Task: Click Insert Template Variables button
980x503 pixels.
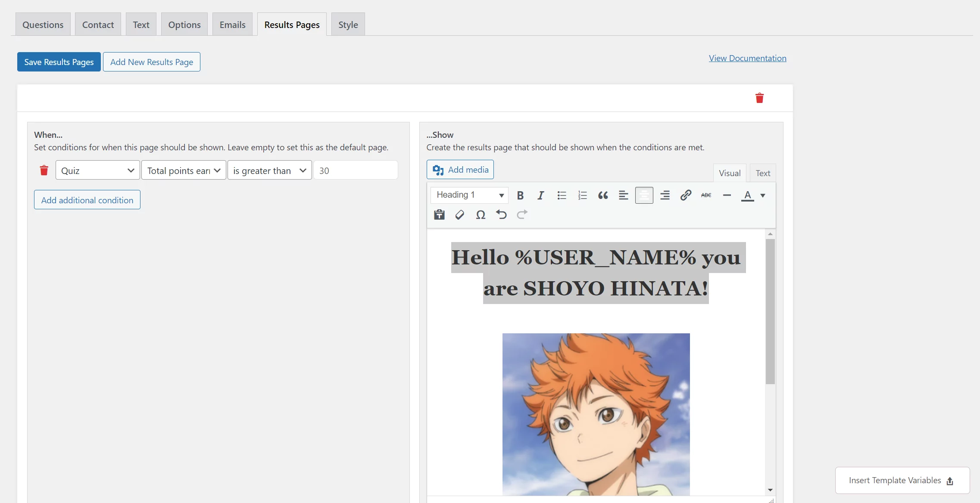Action: [902, 480]
